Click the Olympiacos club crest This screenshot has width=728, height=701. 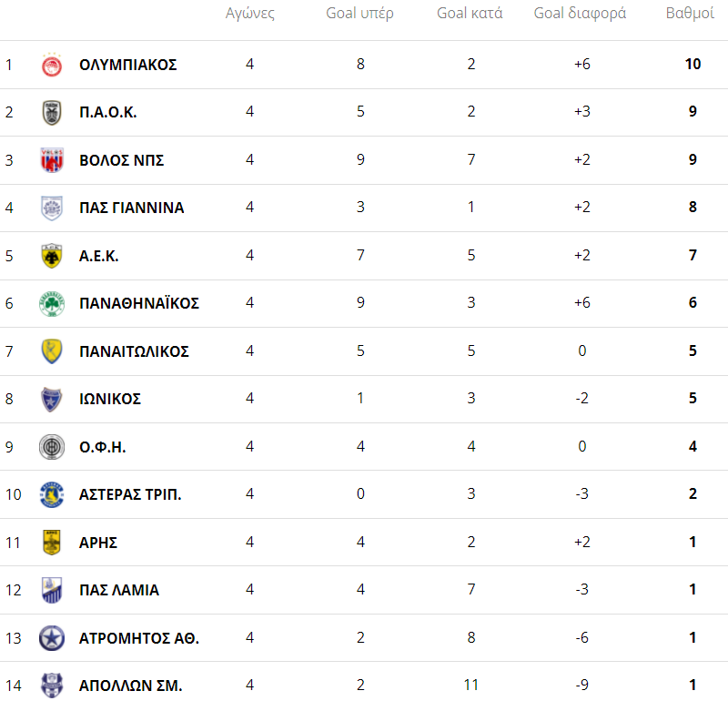click(52, 66)
